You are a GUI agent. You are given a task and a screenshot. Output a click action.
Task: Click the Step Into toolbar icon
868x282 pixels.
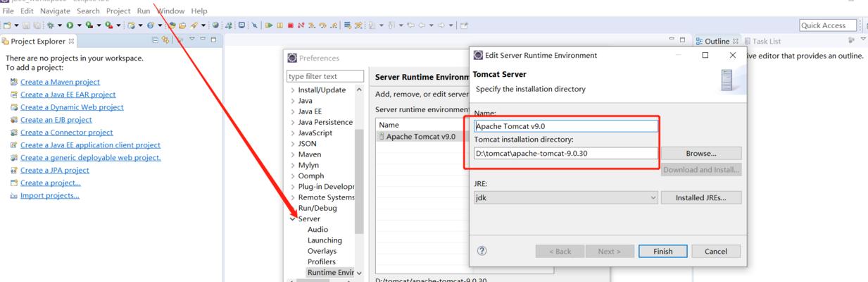(312, 25)
